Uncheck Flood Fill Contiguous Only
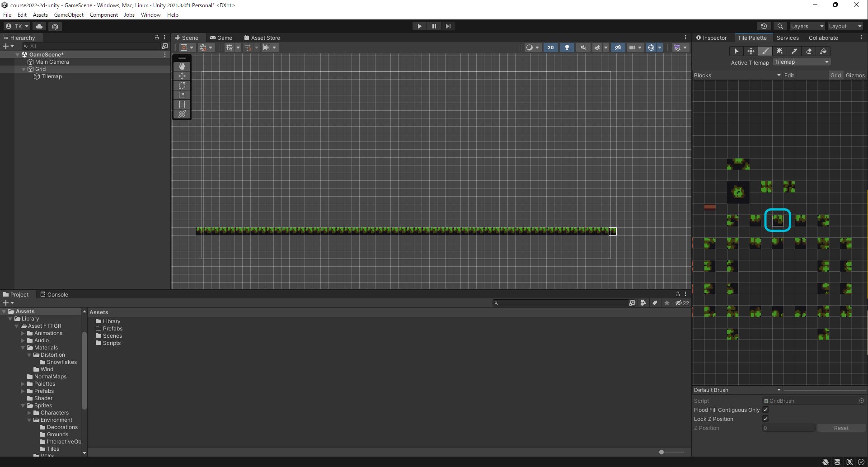This screenshot has width=868, height=467. 765,410
